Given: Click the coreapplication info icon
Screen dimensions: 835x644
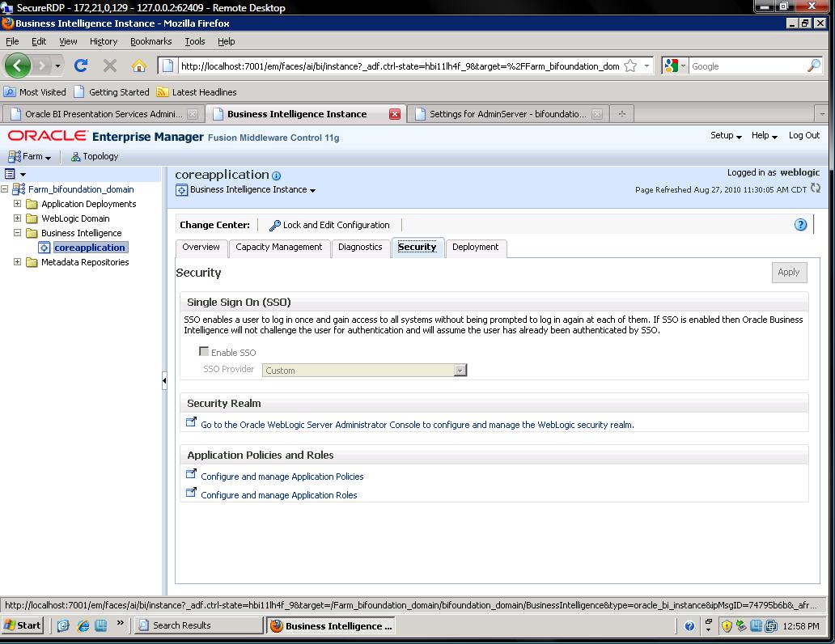Looking at the screenshot, I should (x=277, y=176).
